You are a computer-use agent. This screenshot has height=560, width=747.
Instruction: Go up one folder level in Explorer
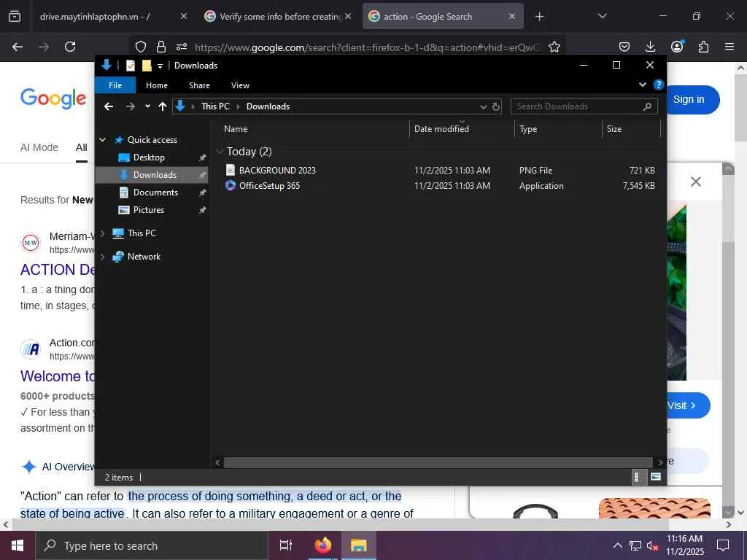click(x=163, y=106)
